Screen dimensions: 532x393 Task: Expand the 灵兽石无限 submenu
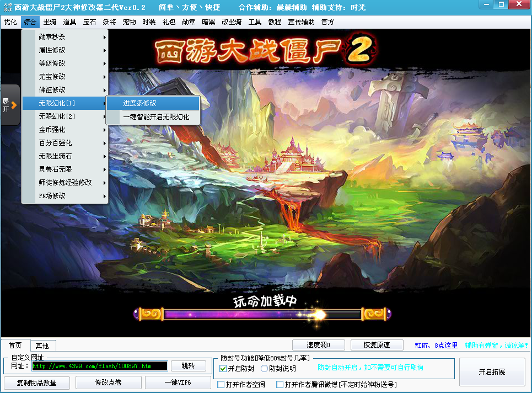point(65,169)
